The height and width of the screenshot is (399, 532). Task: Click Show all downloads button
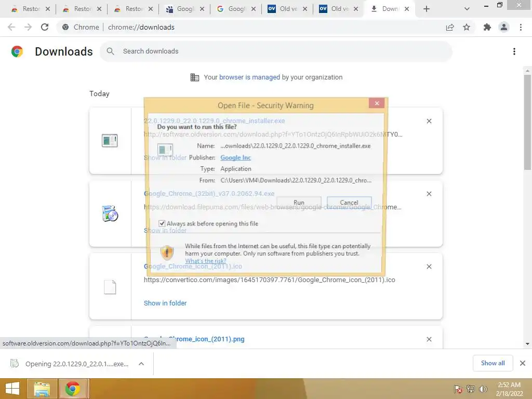click(493, 363)
